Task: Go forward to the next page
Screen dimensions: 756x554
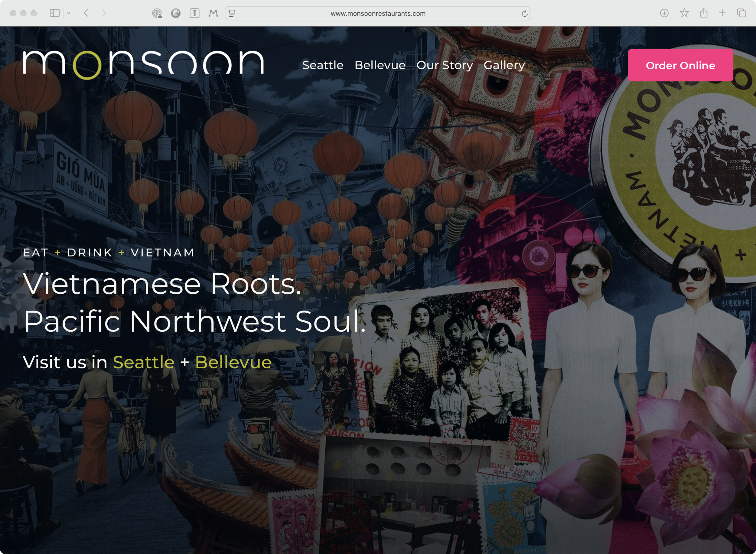Action: (104, 13)
